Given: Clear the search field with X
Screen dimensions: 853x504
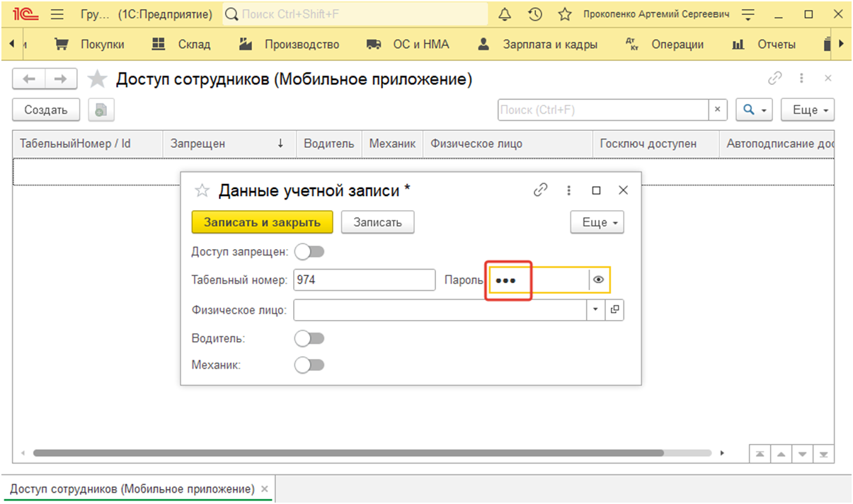Looking at the screenshot, I should [719, 110].
